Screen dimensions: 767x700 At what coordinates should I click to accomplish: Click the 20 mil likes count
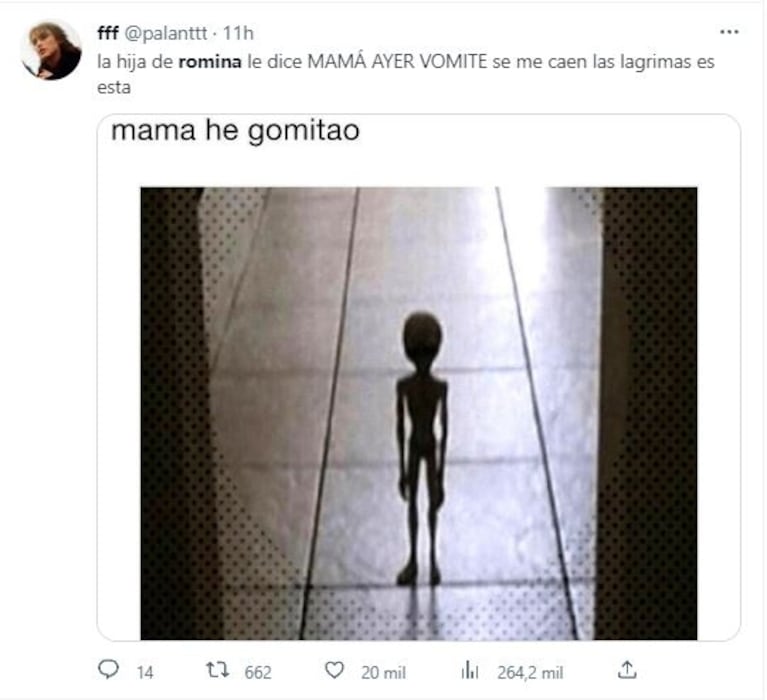(x=384, y=673)
